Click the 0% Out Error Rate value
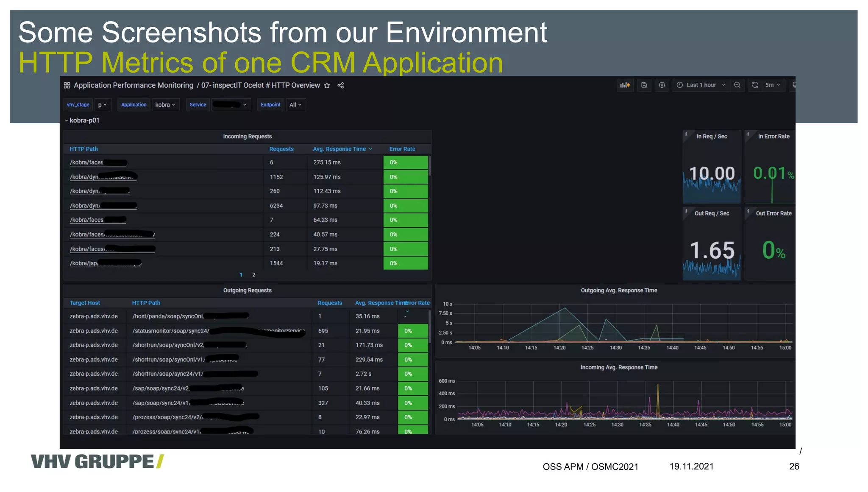 click(773, 250)
